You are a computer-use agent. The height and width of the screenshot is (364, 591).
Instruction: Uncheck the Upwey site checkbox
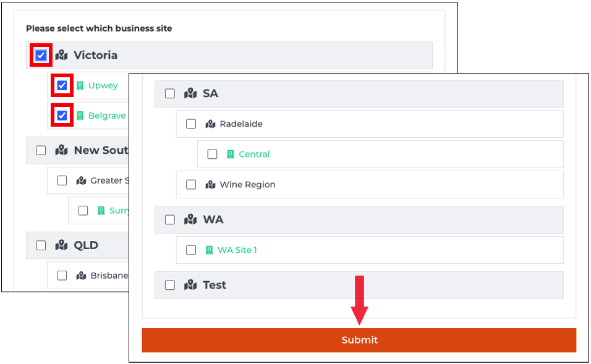coord(62,85)
